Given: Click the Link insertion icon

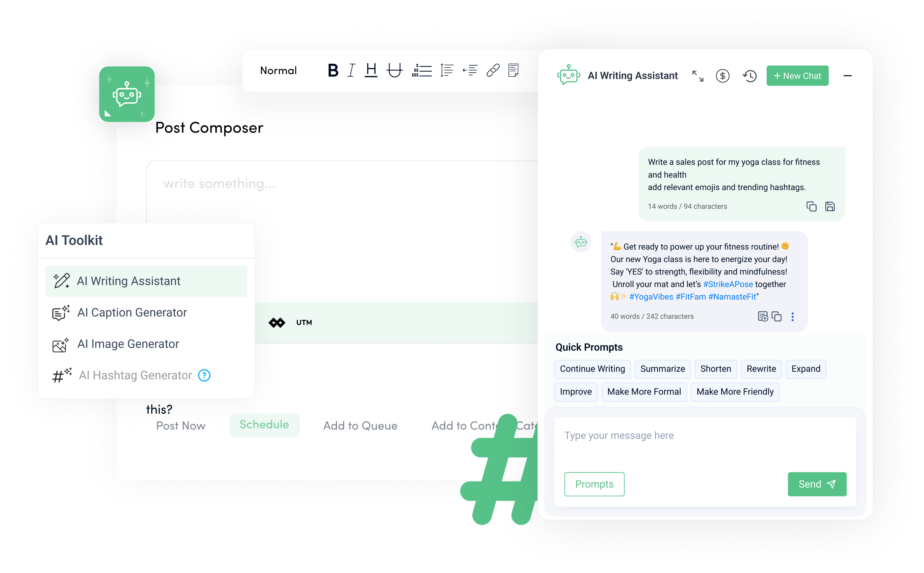Looking at the screenshot, I should pos(493,71).
